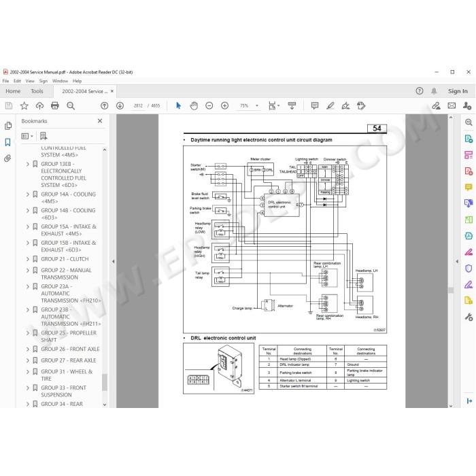This screenshot has width=476, height=476.
Task: Open GROUP 33 - FRONT SUSPENSION bookmark
Action: 63,391
